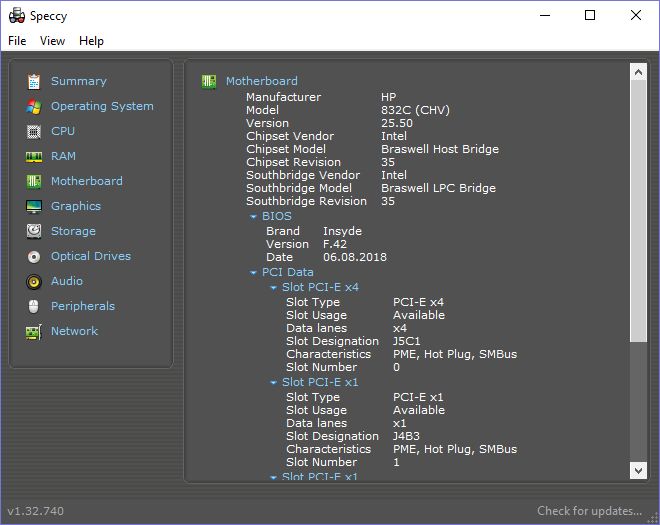Click the J5C1 slot designation value
660x525 pixels.
pos(407,341)
